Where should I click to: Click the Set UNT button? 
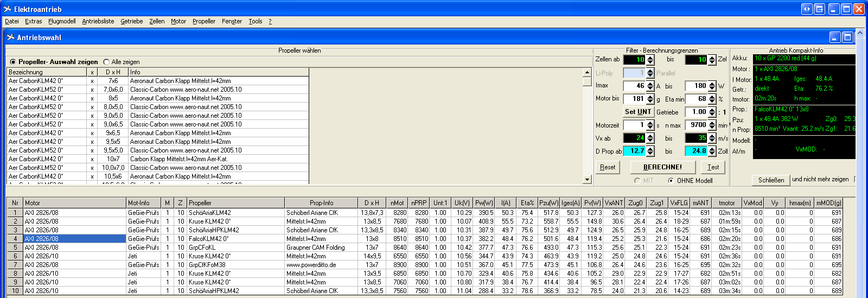pos(638,112)
